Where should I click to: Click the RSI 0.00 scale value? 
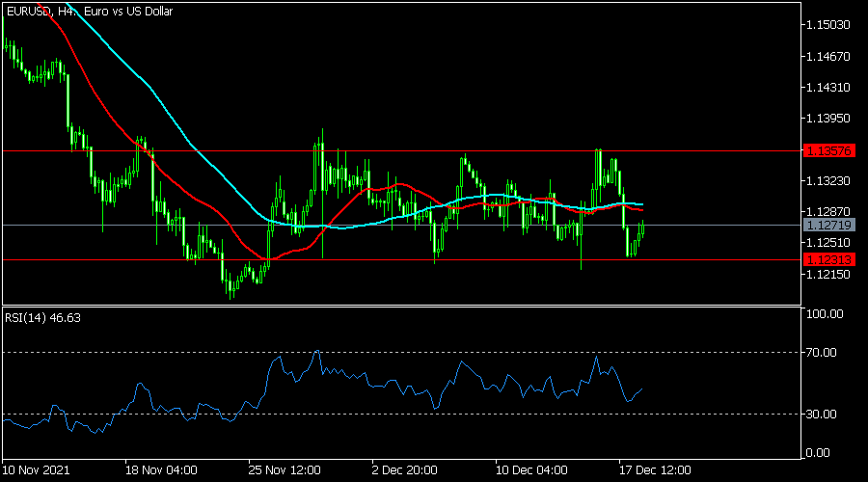tap(818, 453)
